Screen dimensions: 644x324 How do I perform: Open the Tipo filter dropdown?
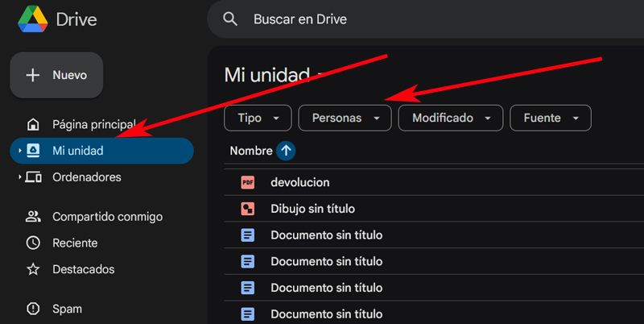258,118
